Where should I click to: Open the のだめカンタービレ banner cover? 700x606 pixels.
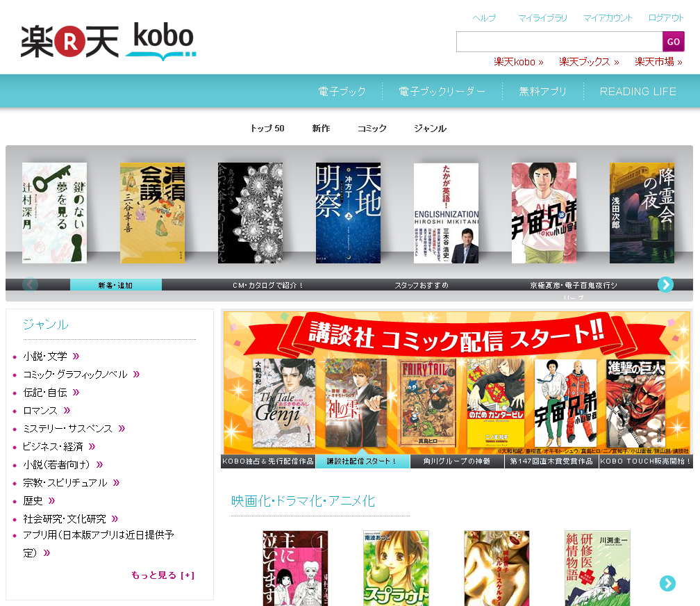pyautogui.click(x=496, y=403)
